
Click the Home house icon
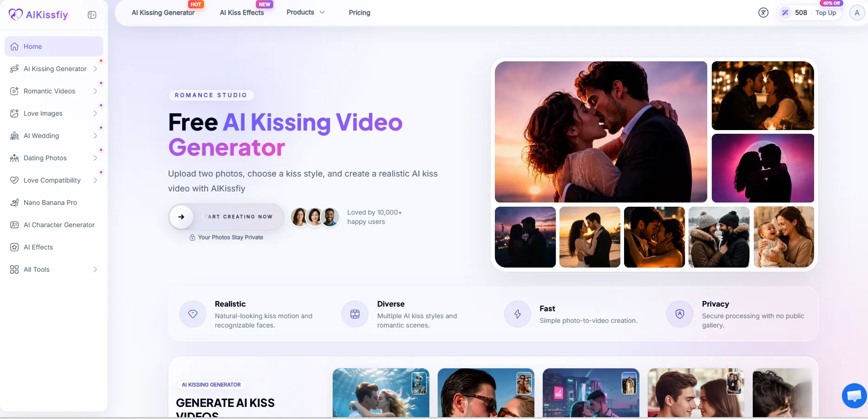click(x=14, y=46)
